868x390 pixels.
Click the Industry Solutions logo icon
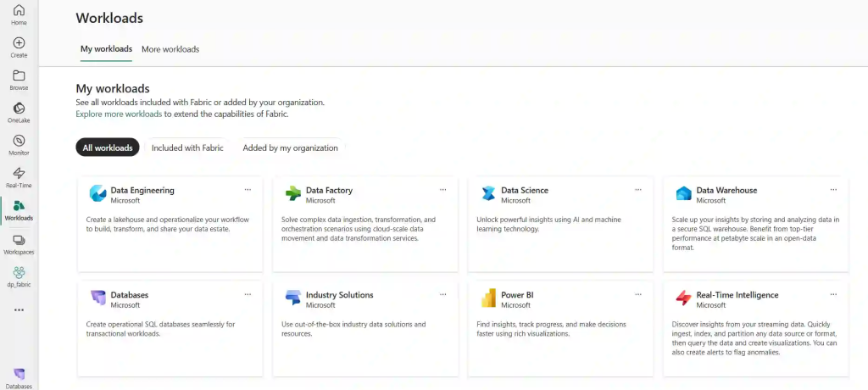(x=292, y=298)
